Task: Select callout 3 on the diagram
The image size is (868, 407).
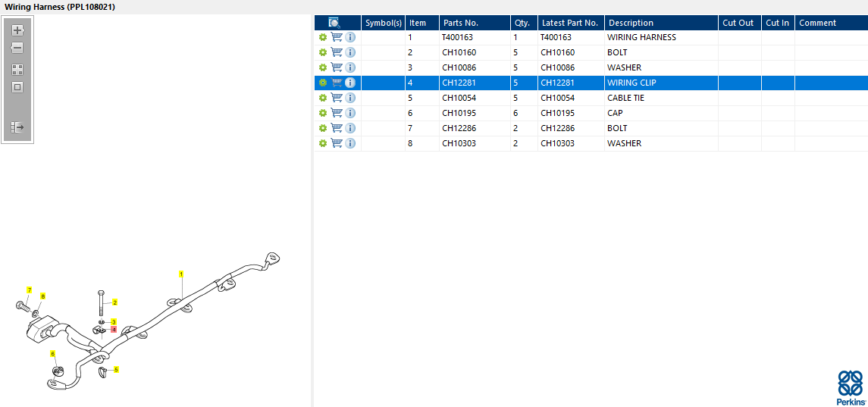Action: (x=114, y=321)
